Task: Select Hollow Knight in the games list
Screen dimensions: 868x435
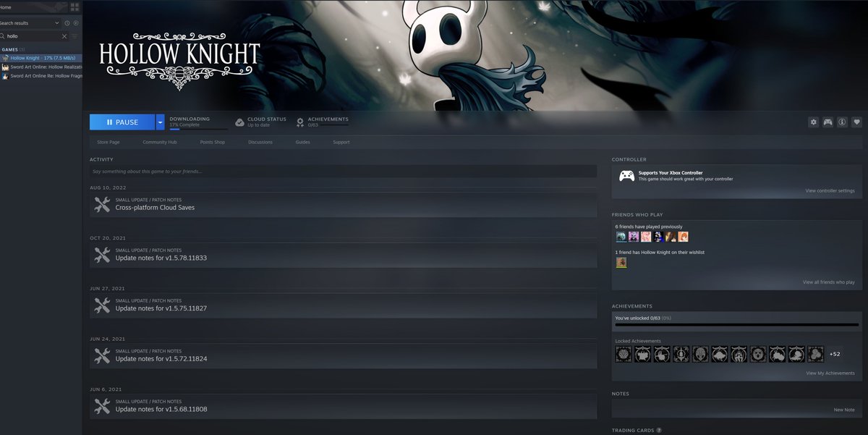Action: coord(41,58)
